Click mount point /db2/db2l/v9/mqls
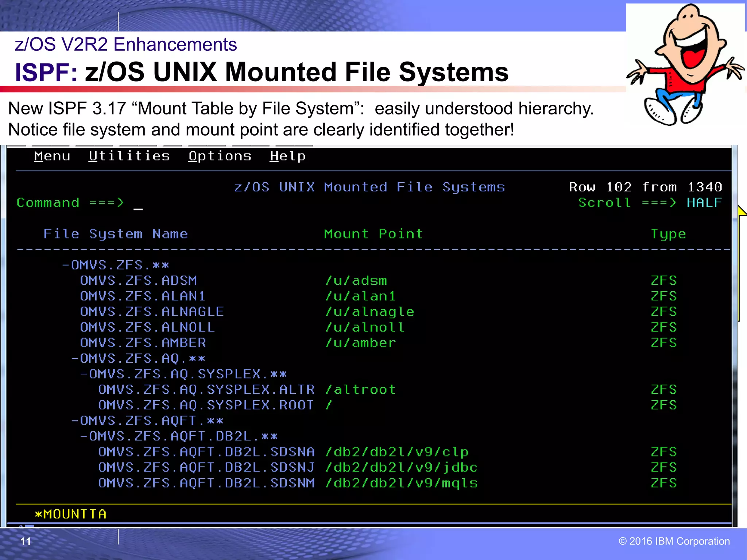The width and height of the screenshot is (747, 560). pyautogui.click(x=401, y=483)
